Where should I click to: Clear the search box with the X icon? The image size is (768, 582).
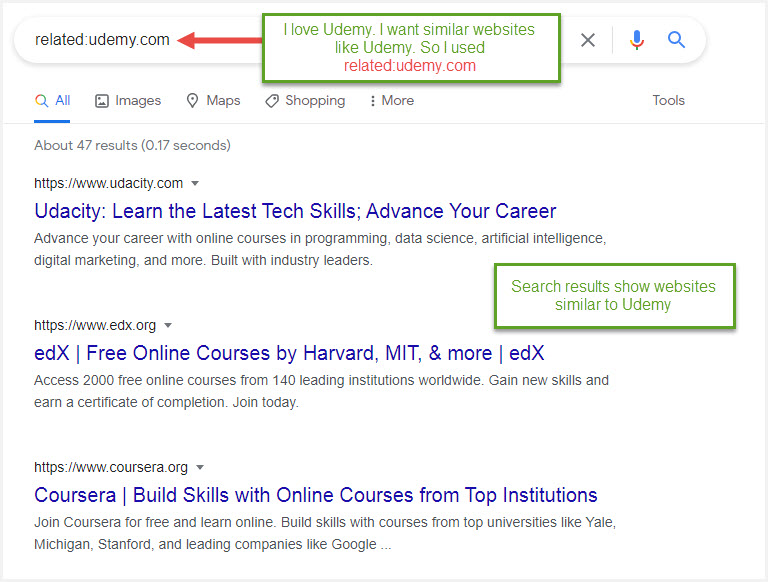coord(588,40)
